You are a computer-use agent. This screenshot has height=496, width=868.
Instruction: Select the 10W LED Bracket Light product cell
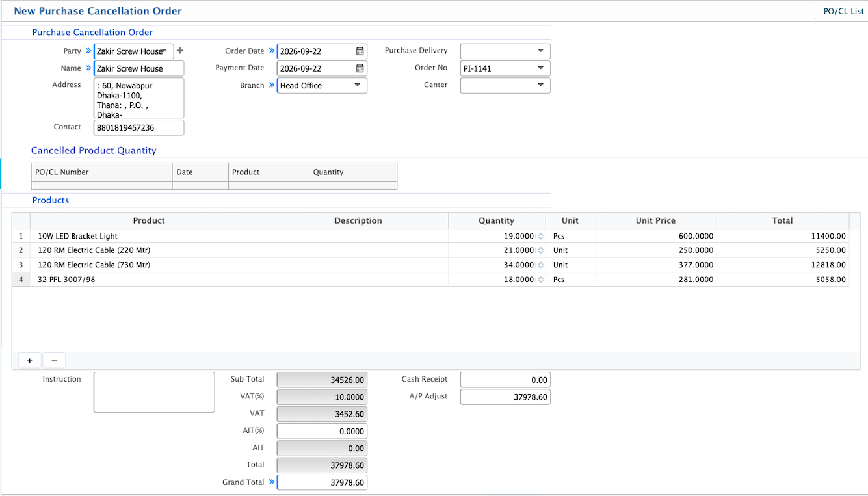(149, 237)
